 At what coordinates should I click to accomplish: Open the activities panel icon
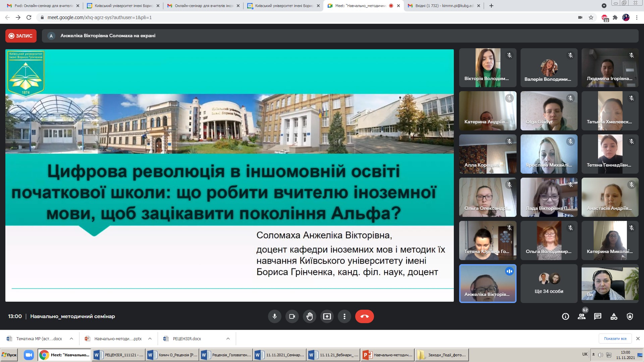[614, 316]
